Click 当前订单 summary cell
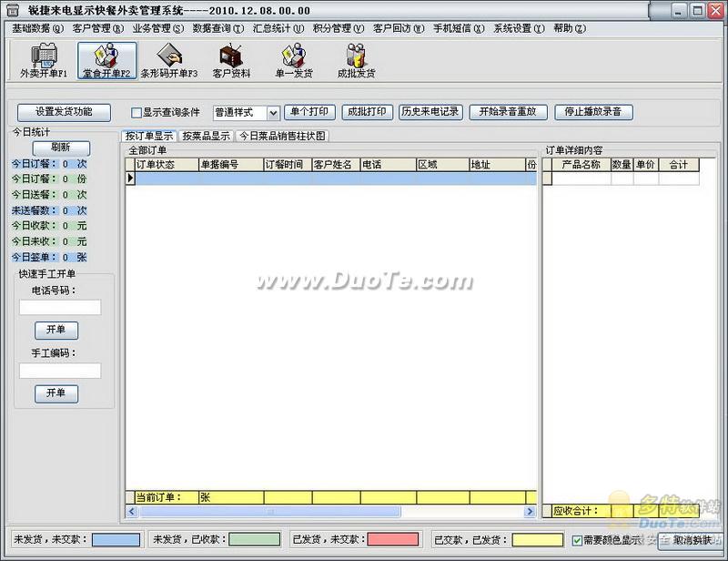Screen dimensions: 728x561 click(x=167, y=497)
